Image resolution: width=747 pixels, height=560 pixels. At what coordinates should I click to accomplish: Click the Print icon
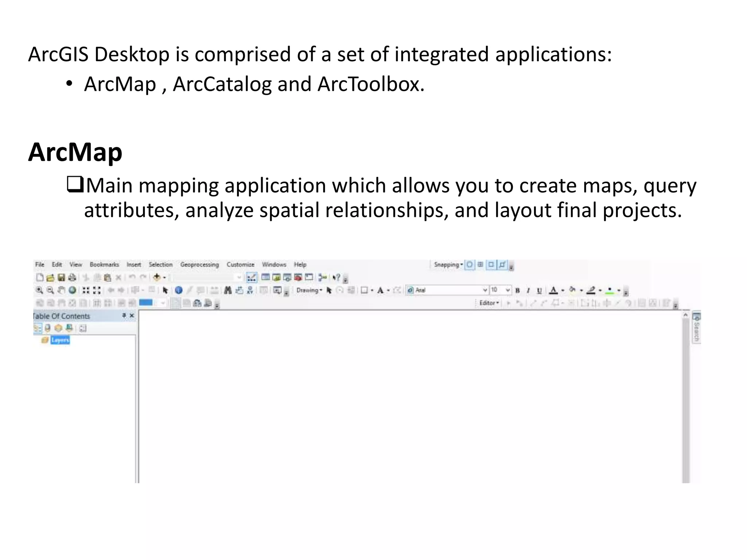(72, 277)
